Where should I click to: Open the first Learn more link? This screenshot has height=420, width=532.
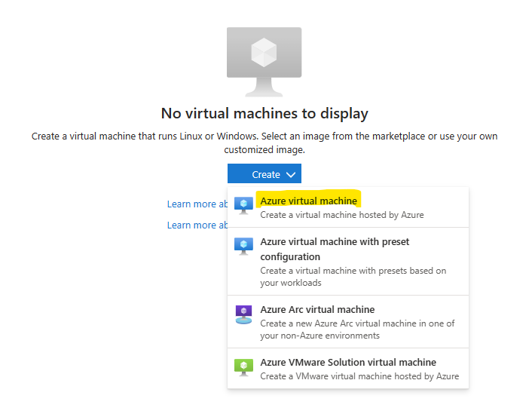[197, 204]
